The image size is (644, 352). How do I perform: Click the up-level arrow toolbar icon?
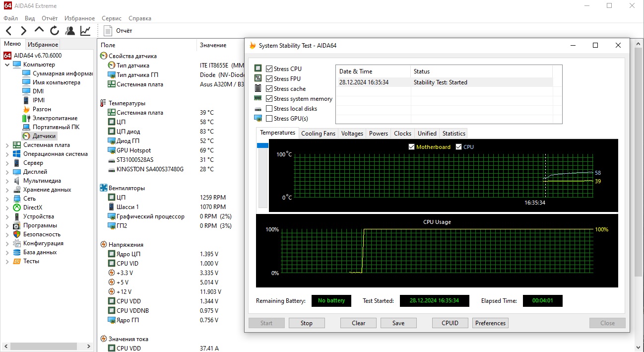(x=39, y=30)
